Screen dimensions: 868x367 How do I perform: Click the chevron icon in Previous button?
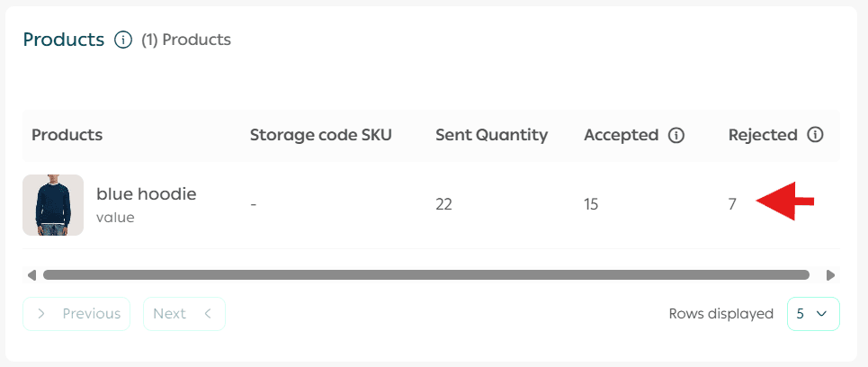41,314
